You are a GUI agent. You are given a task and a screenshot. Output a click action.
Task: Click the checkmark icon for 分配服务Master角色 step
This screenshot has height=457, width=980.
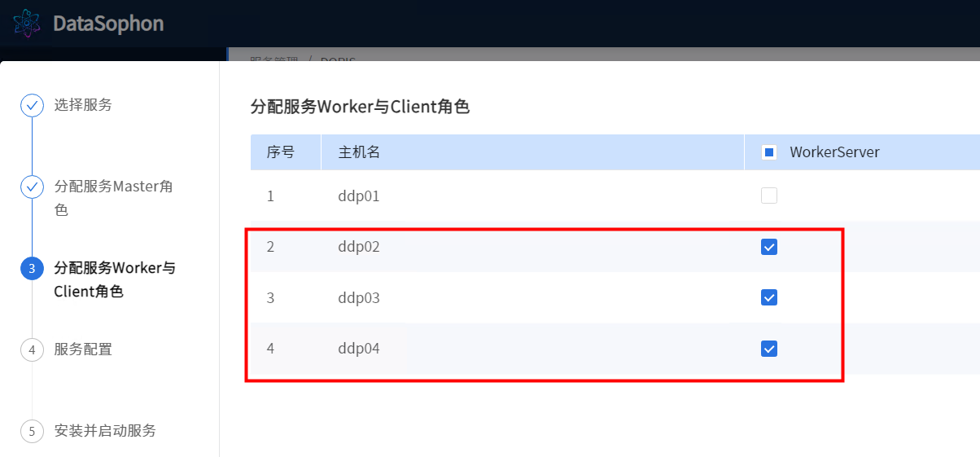(x=32, y=187)
